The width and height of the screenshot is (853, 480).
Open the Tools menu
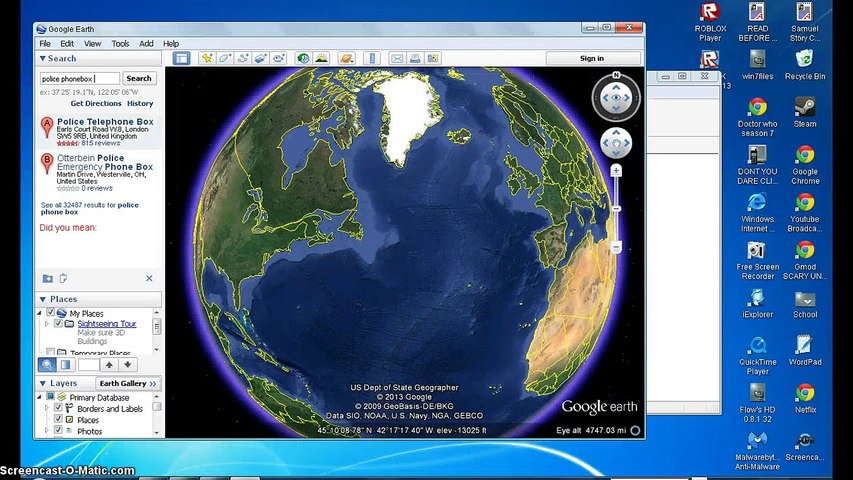120,44
